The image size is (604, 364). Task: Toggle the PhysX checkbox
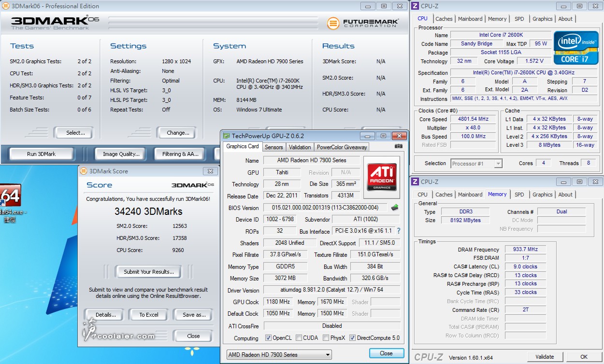point(326,338)
